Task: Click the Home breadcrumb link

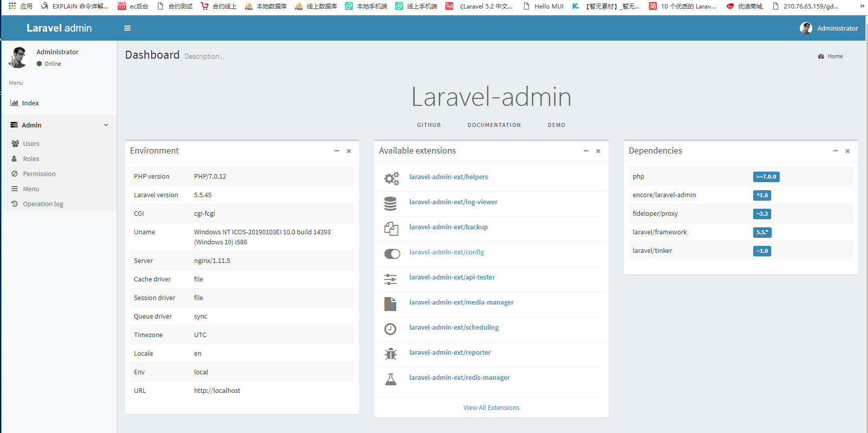Action: click(830, 56)
